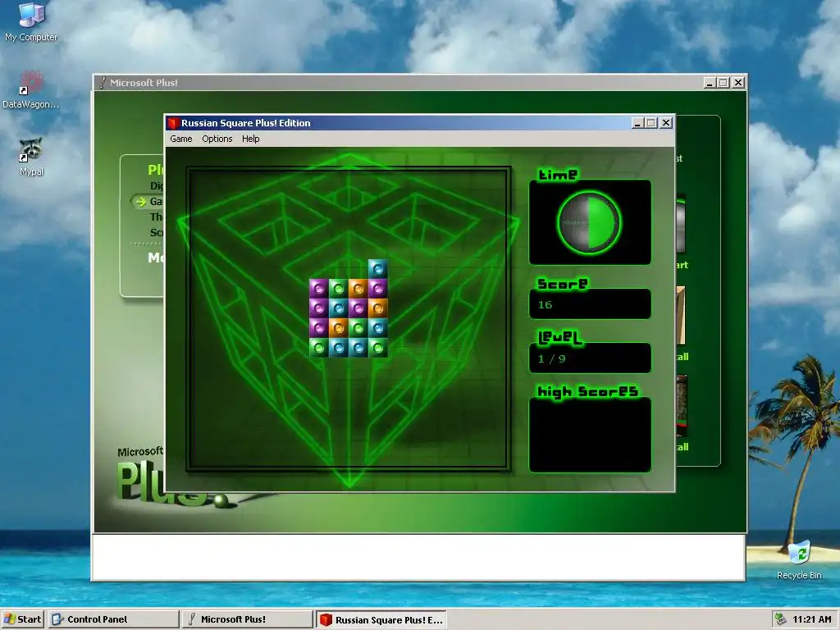Viewport: 840px width, 630px height.
Task: Click the taskbar clock showing 11:21 AM
Action: pyautogui.click(x=812, y=619)
